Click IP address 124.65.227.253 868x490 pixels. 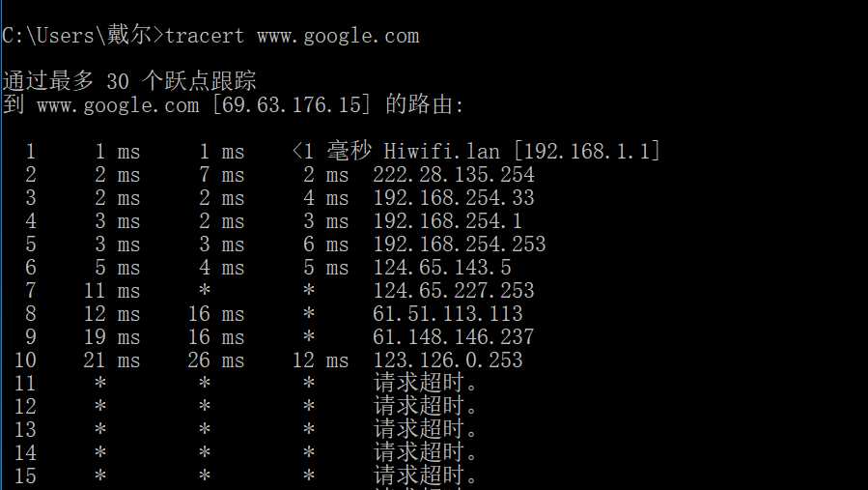(x=454, y=291)
